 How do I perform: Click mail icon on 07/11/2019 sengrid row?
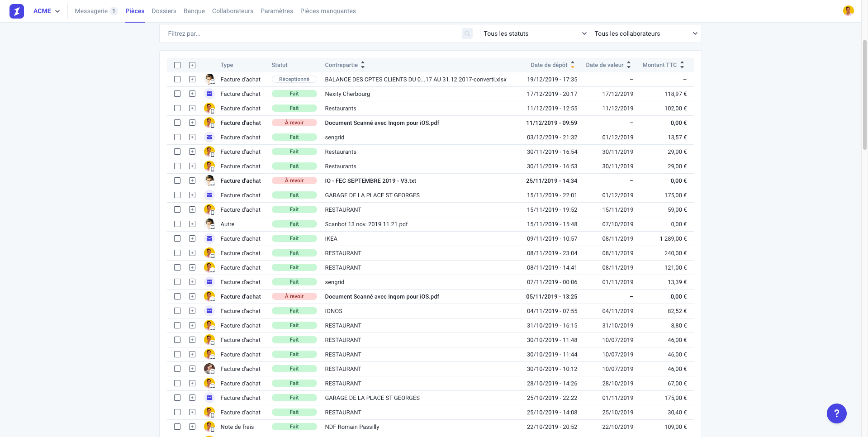coord(209,282)
